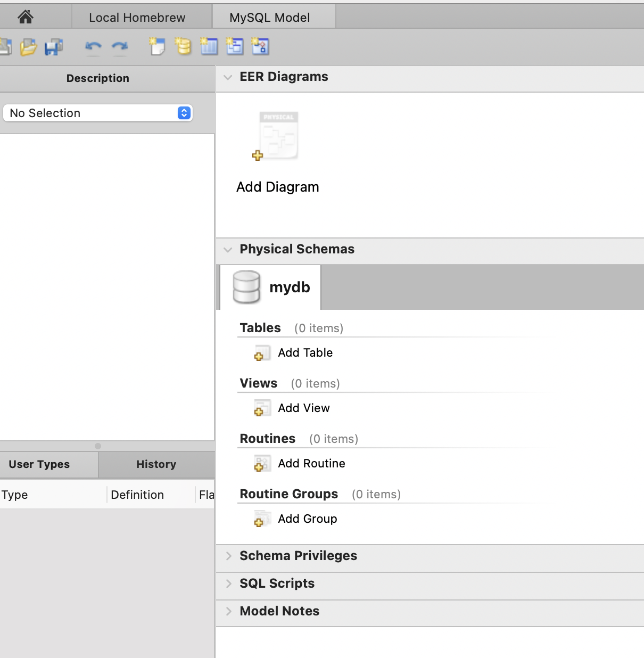Click the Undo arrow in the toolbar
This screenshot has width=644, height=658.
click(x=93, y=47)
